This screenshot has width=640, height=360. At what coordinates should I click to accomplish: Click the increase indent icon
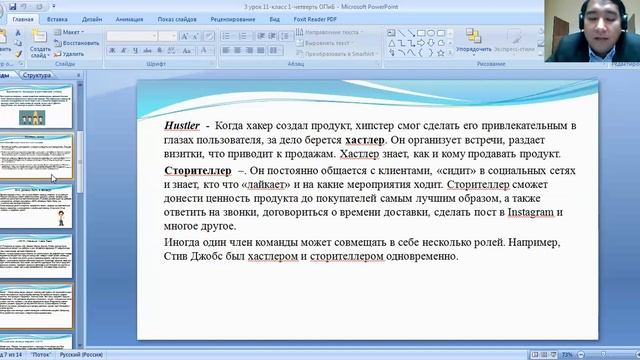point(272,36)
